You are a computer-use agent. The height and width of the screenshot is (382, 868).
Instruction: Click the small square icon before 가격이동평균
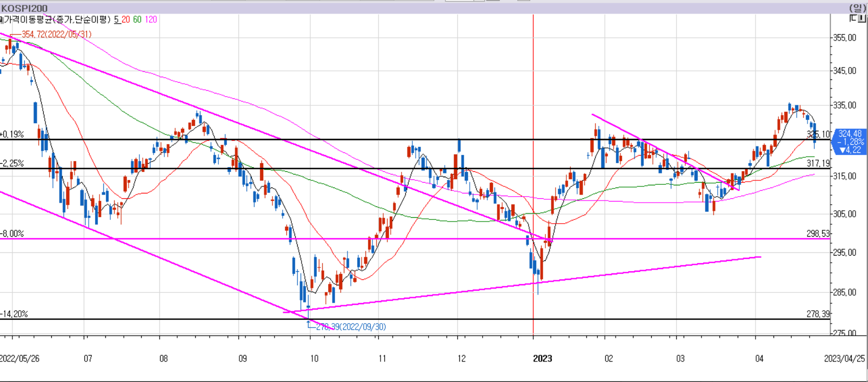pos(2,19)
